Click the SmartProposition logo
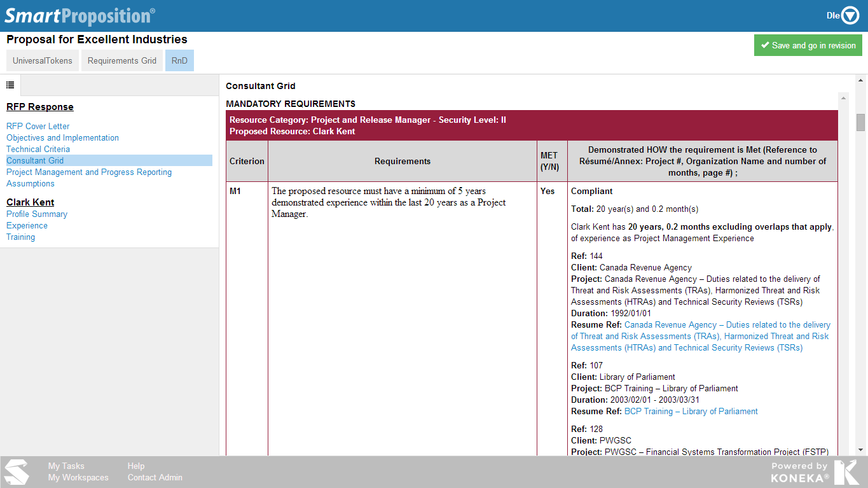This screenshot has width=868, height=488. coord(79,16)
